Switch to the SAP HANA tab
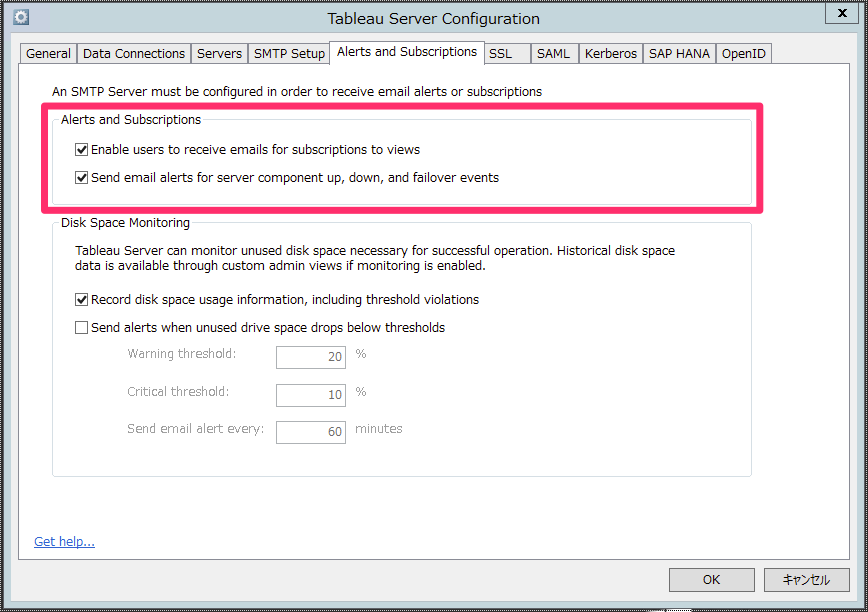The height and width of the screenshot is (612, 868). click(x=679, y=52)
